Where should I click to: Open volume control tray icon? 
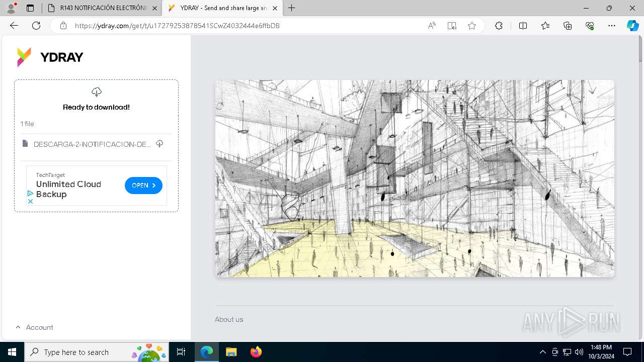[x=579, y=352]
